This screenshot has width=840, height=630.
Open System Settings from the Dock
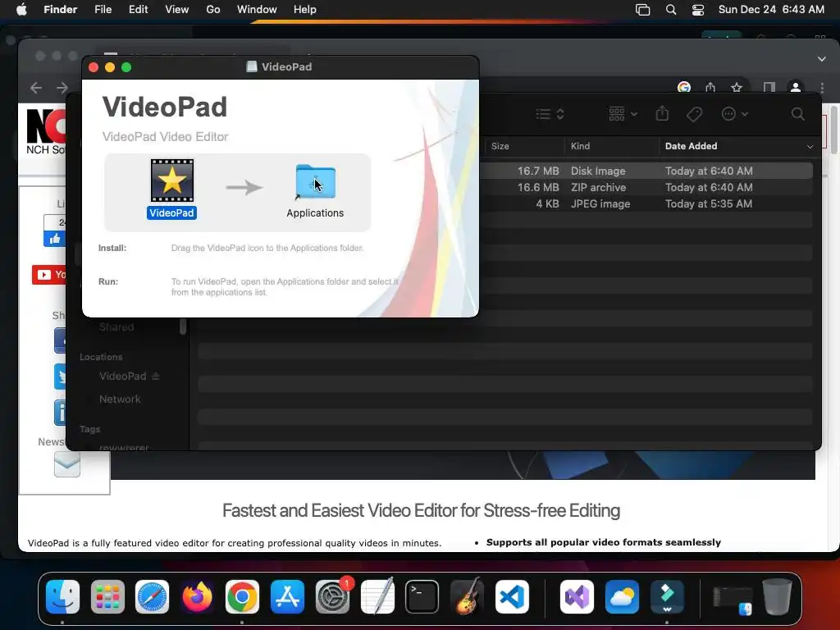(333, 597)
